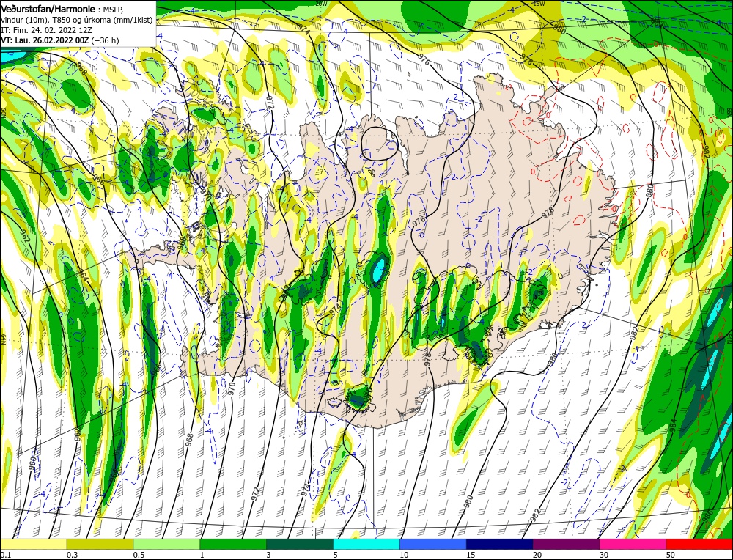Click the red 50+ legend swatch
733x560 pixels.
click(x=699, y=544)
